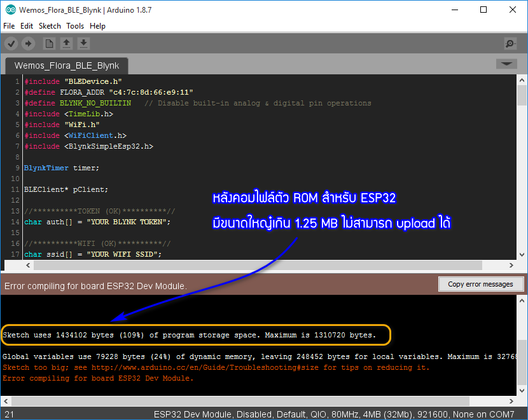Open the tab options dropdown arrow
The width and height of the screenshot is (528, 420).
point(506,64)
